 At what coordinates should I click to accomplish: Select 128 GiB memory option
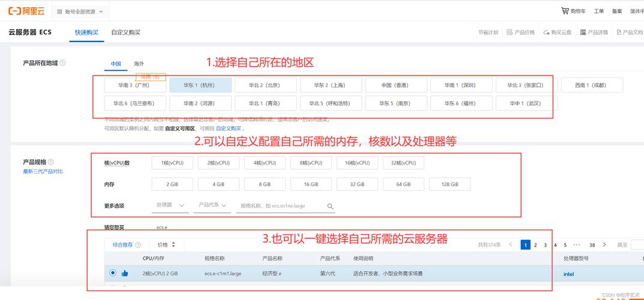(450, 184)
